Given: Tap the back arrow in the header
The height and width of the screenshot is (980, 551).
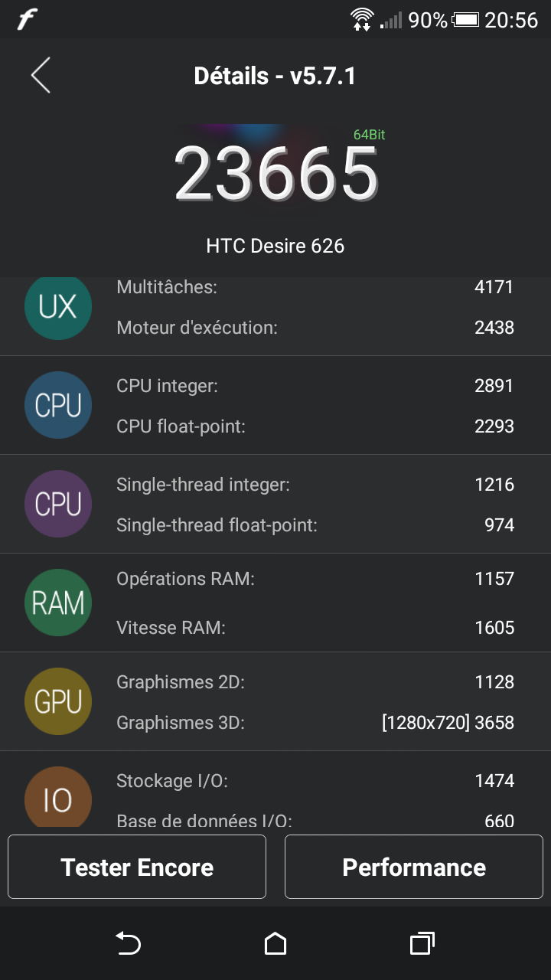Looking at the screenshot, I should [41, 76].
